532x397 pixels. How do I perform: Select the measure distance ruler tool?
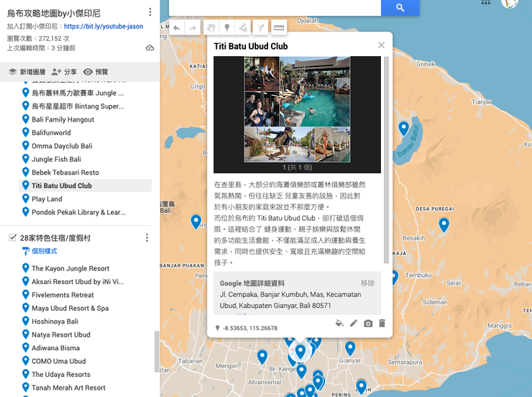pyautogui.click(x=279, y=28)
